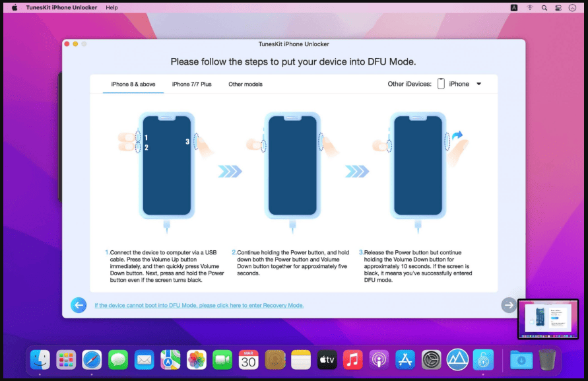The width and height of the screenshot is (588, 381).
Task: Open Contacts from the dock
Action: [x=275, y=360]
